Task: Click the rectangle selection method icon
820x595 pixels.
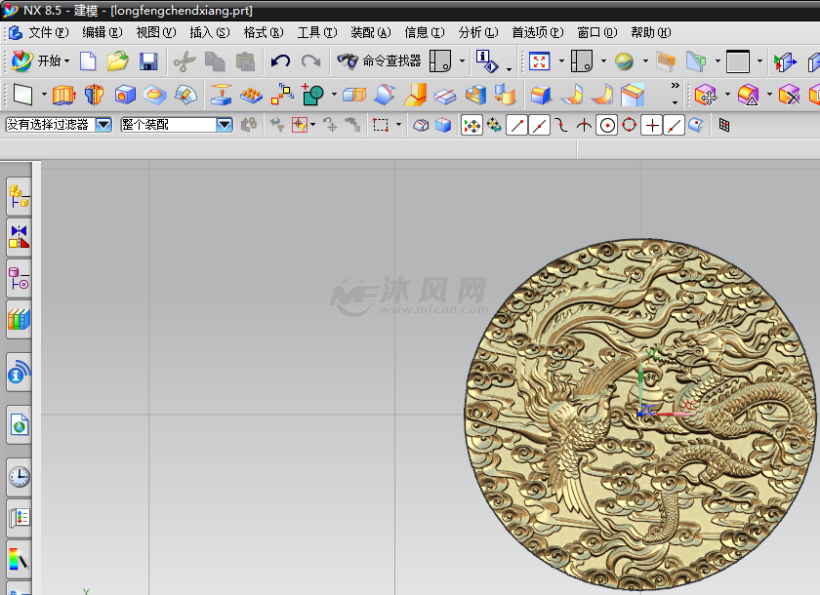Action: (380, 125)
